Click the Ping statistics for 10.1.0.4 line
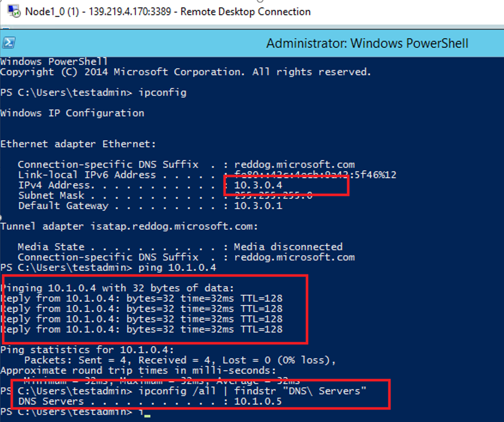Viewport: 504px width, 422px height. click(87, 350)
